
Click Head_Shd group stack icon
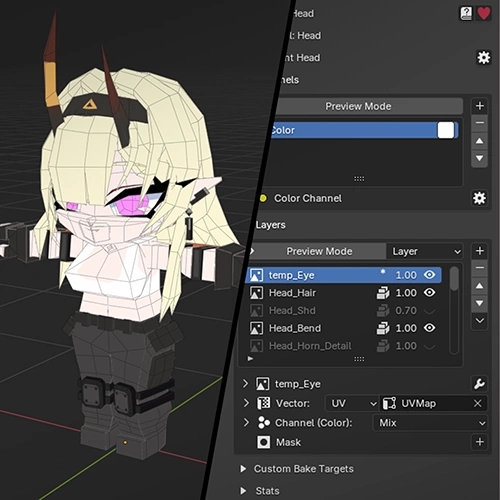click(x=383, y=310)
